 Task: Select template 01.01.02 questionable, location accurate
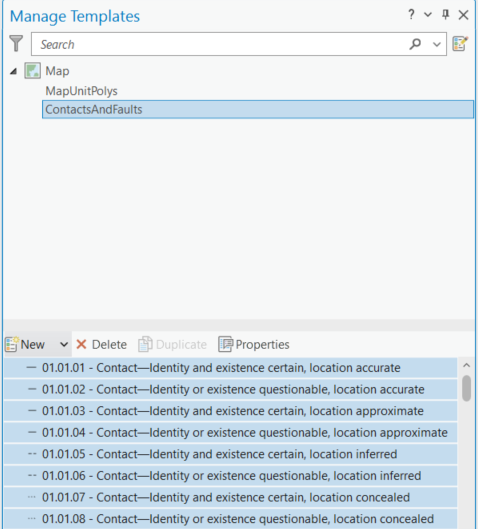pos(230,389)
